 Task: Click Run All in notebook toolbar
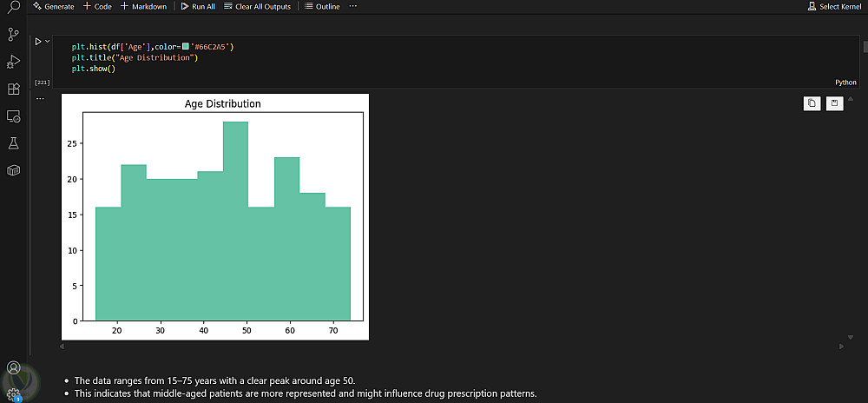[x=198, y=6]
